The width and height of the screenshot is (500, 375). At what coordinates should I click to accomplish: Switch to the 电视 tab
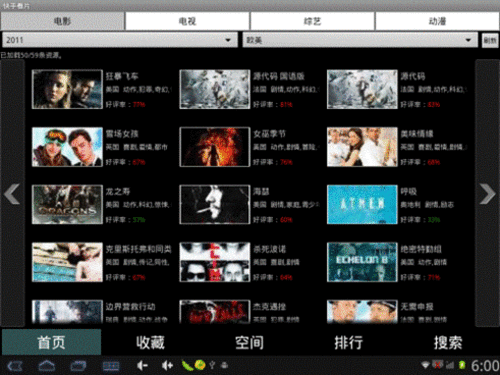point(187,21)
